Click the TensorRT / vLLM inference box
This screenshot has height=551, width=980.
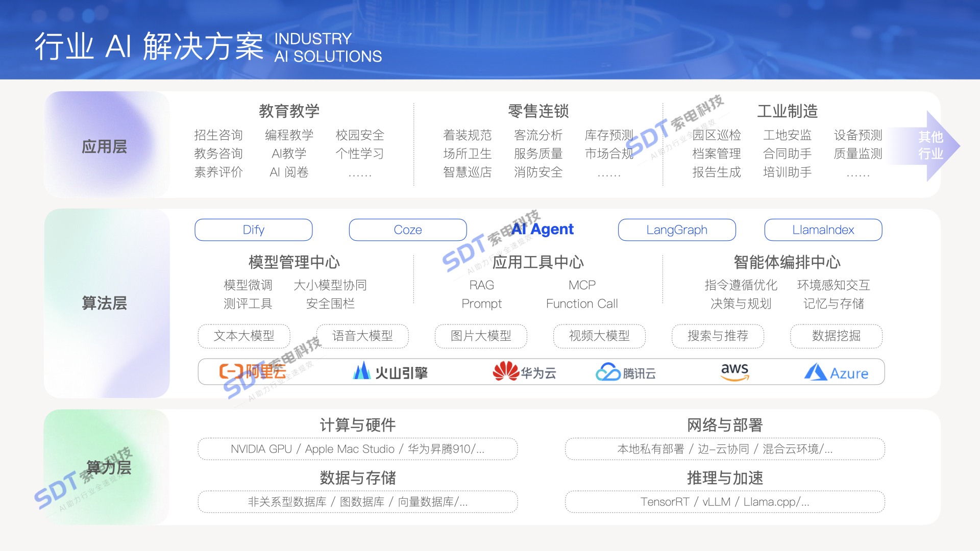[725, 502]
